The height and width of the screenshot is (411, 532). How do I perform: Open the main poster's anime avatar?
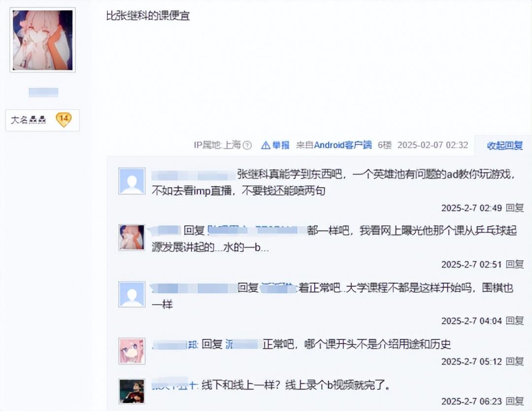pyautogui.click(x=42, y=40)
